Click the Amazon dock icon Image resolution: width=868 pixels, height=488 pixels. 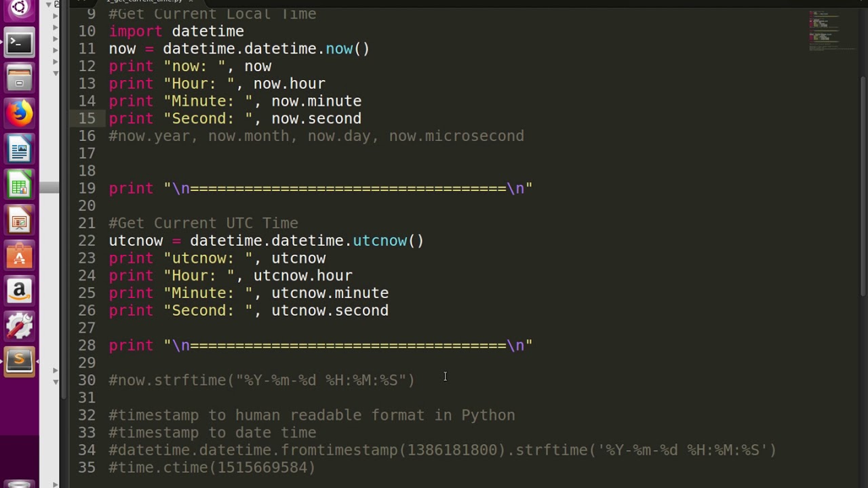pyautogui.click(x=19, y=291)
